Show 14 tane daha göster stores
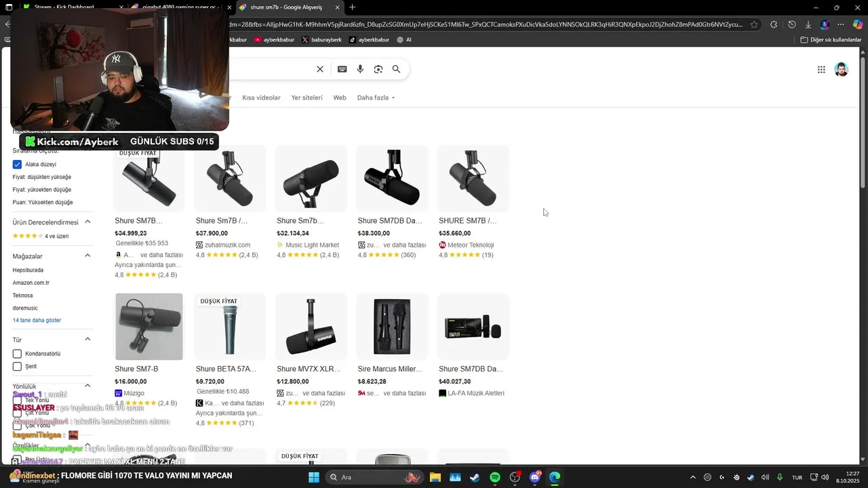 click(37, 320)
